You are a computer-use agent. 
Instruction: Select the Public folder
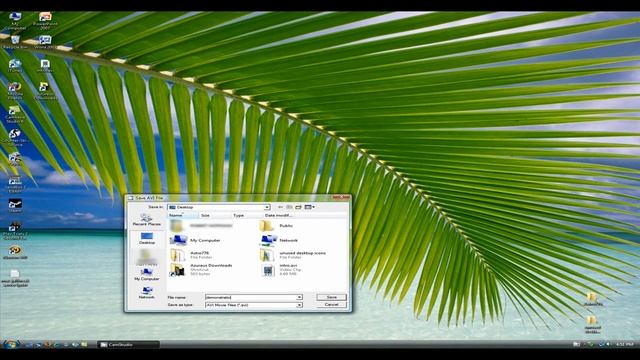[x=276, y=225]
